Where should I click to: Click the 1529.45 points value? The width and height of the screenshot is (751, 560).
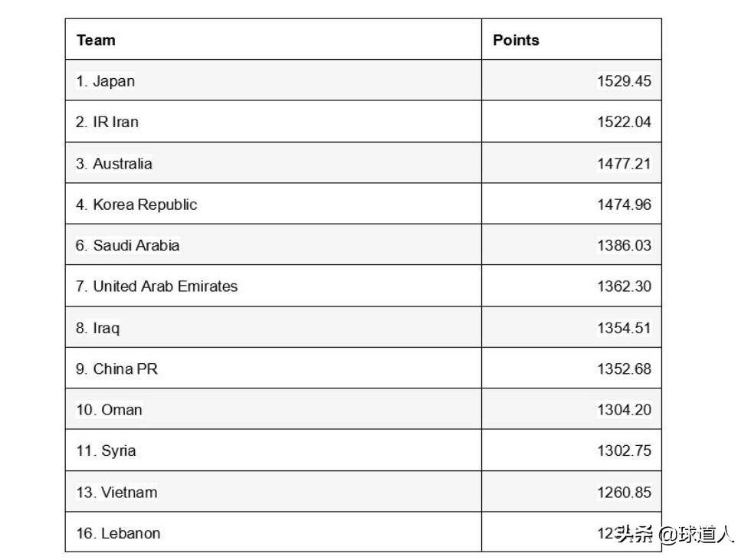(624, 80)
